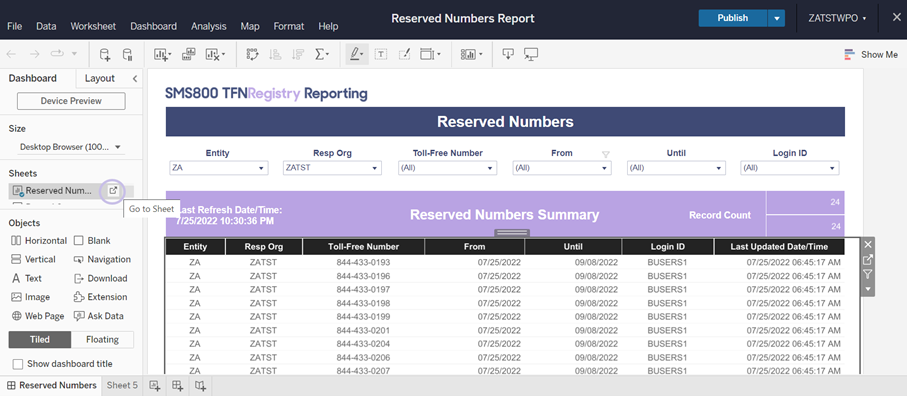Add a Download object
Viewport: 907px width, 396px height.
[100, 278]
